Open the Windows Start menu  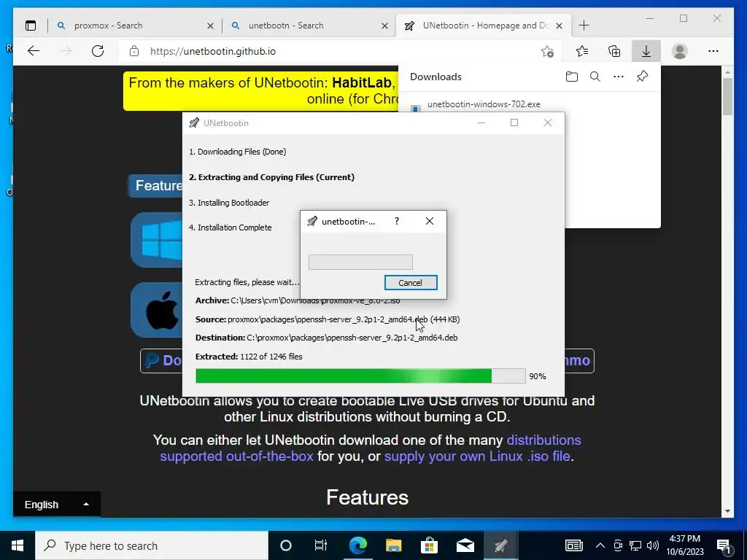click(18, 545)
